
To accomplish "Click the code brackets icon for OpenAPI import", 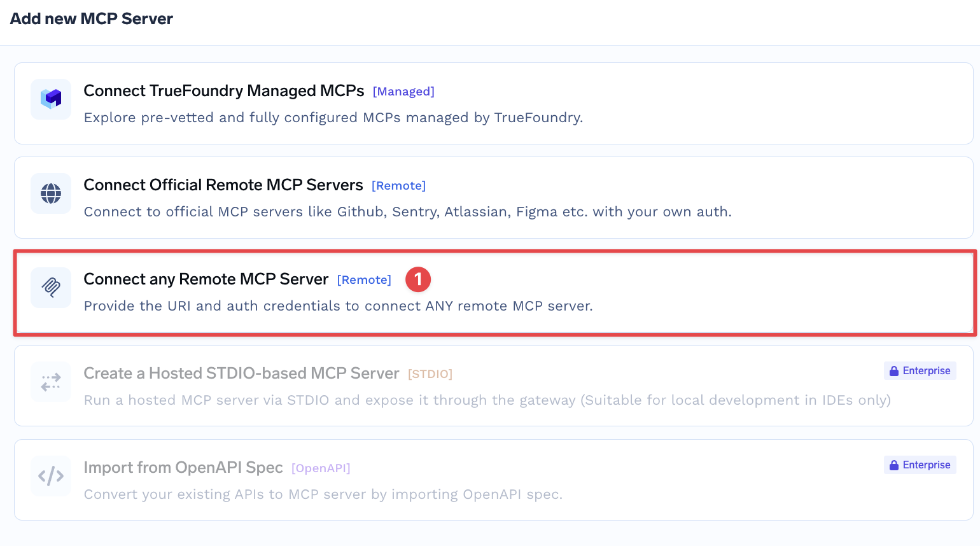I will (x=51, y=476).
